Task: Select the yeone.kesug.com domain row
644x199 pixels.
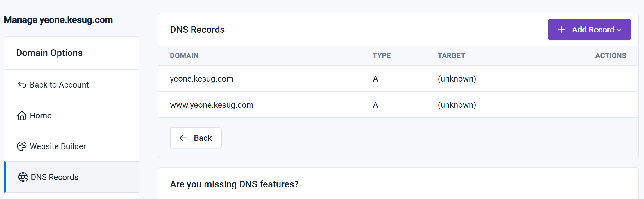Action: [x=202, y=79]
